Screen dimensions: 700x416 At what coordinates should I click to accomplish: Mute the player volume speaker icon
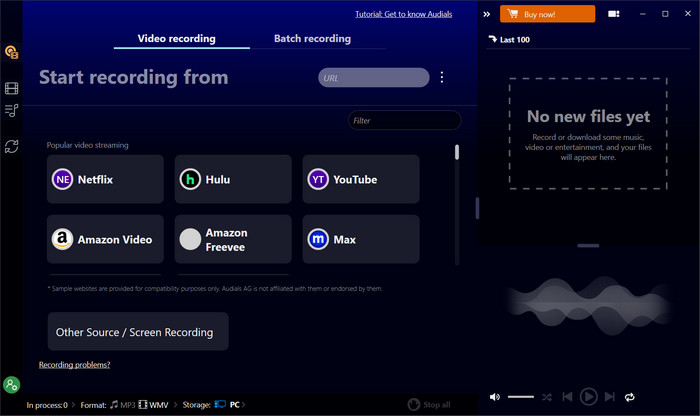click(495, 397)
